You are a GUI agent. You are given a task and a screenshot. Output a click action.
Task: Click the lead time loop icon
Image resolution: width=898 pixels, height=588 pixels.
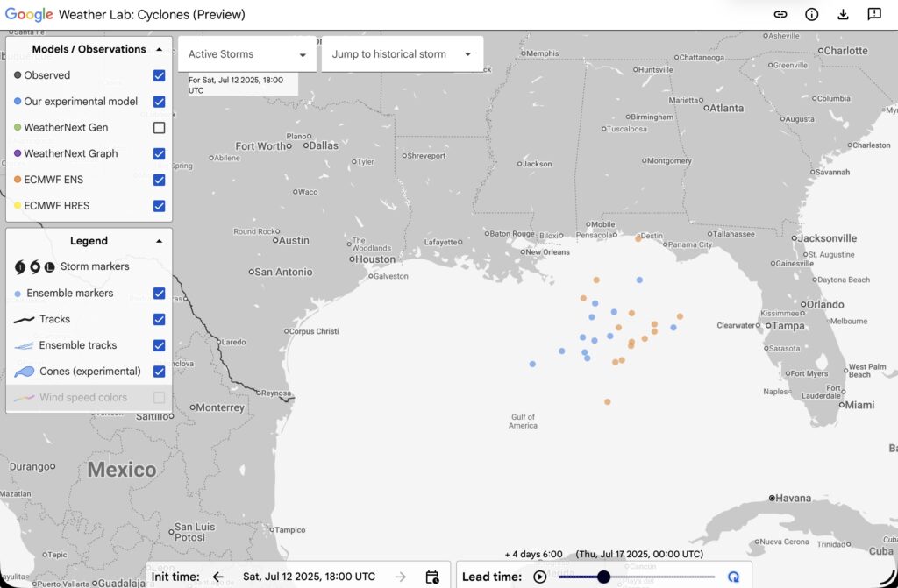(733, 577)
